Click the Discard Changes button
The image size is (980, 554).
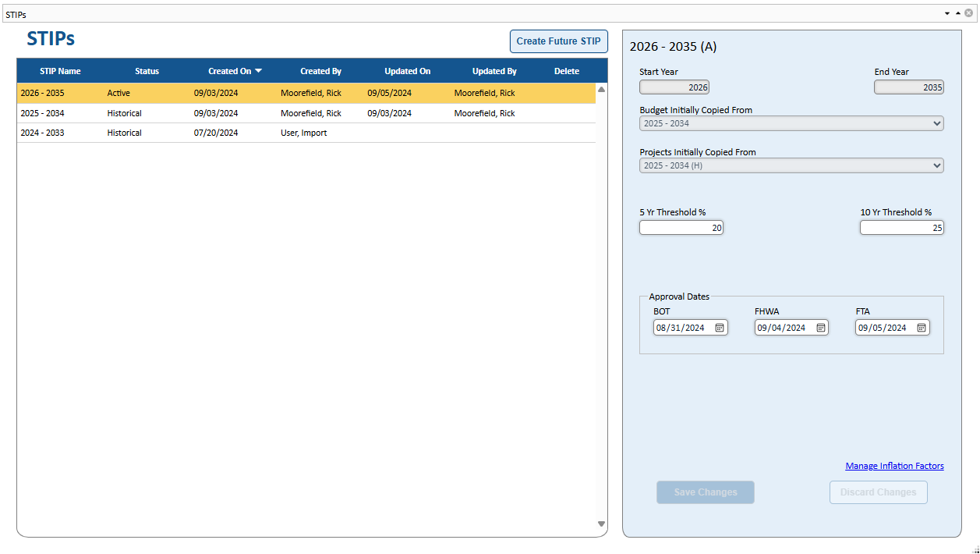878,492
